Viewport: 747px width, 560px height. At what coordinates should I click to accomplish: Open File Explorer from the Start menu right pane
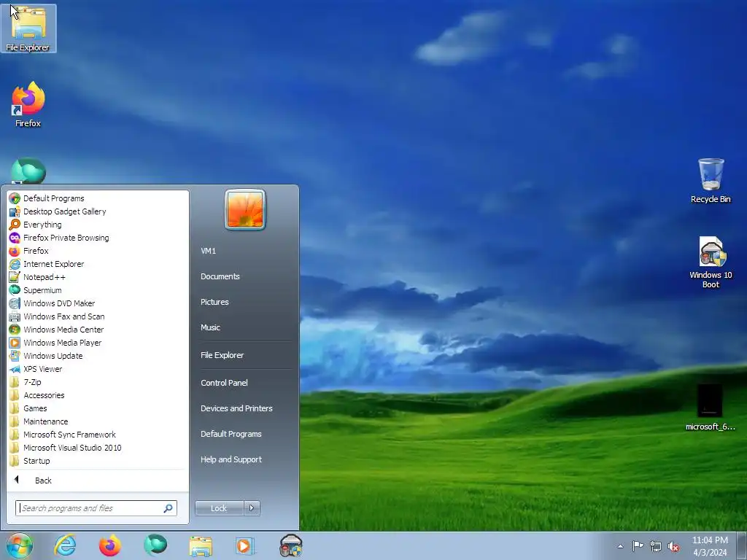click(x=244, y=355)
